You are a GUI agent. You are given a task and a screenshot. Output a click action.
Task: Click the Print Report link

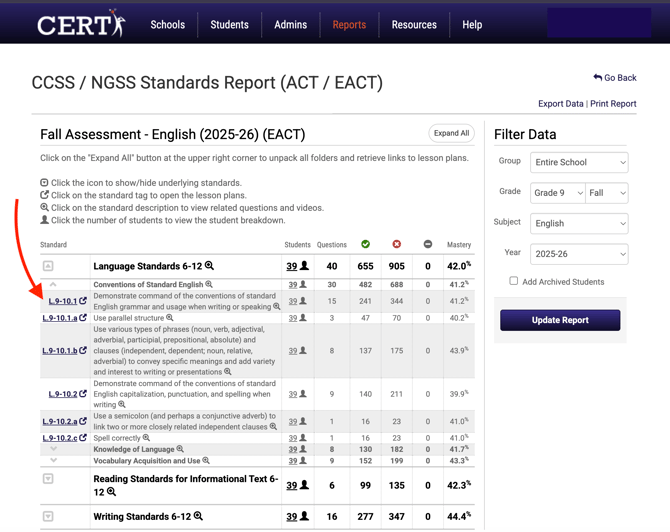(x=613, y=104)
